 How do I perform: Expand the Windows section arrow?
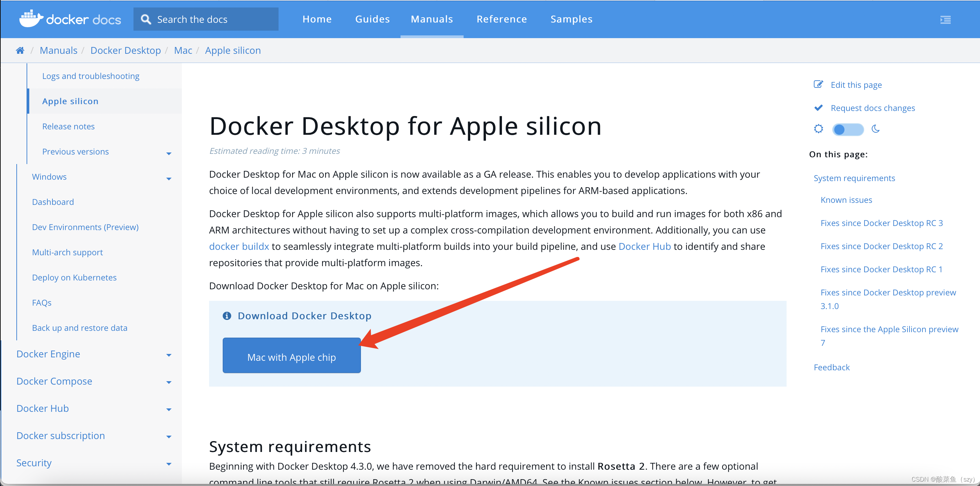(x=169, y=178)
